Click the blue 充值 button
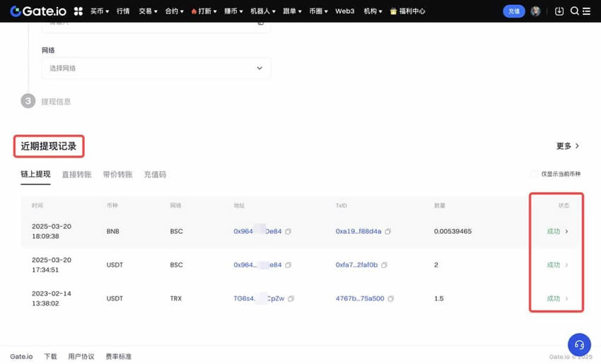This screenshot has width=601, height=364. 513,11
